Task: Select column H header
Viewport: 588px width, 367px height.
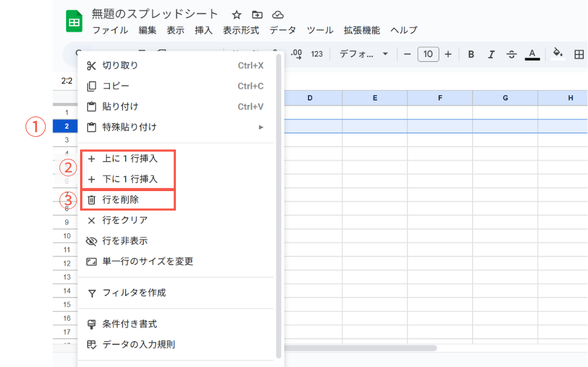Action: pos(563,98)
